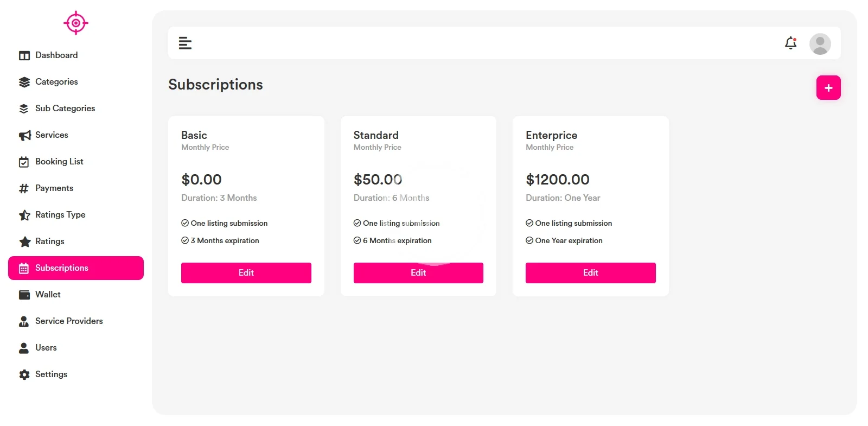Open the notifications bell icon
Screen dimensions: 868x426
point(790,43)
